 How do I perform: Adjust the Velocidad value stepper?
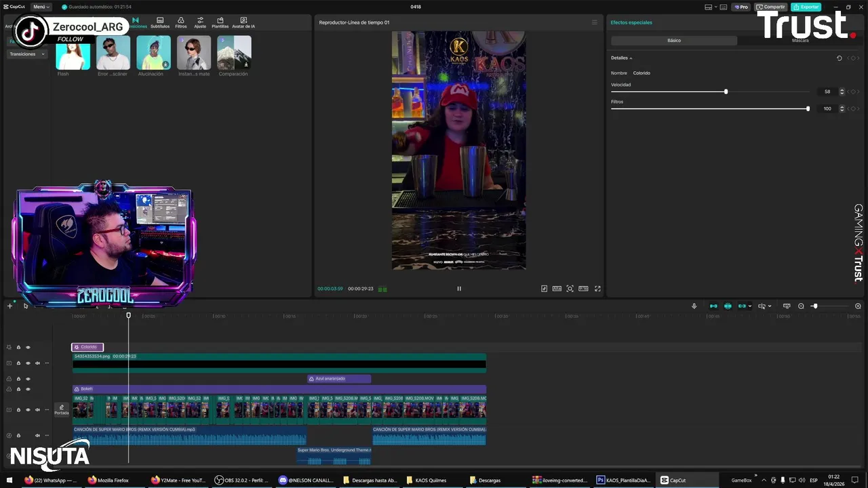[842, 91]
